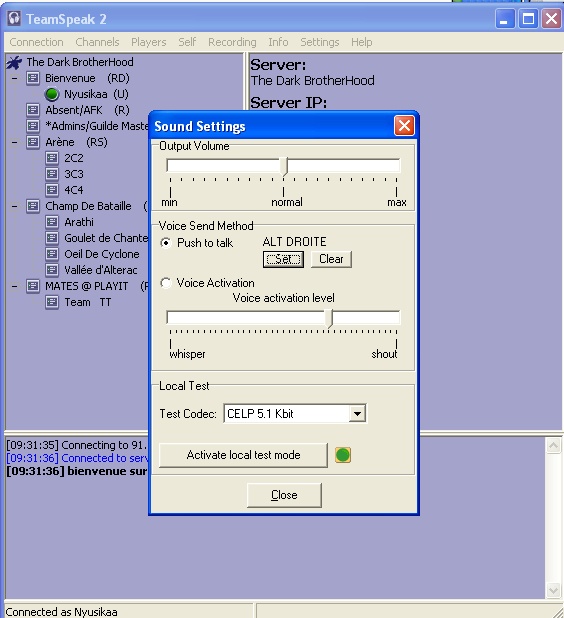
Task: Open the Info menu
Action: (278, 42)
